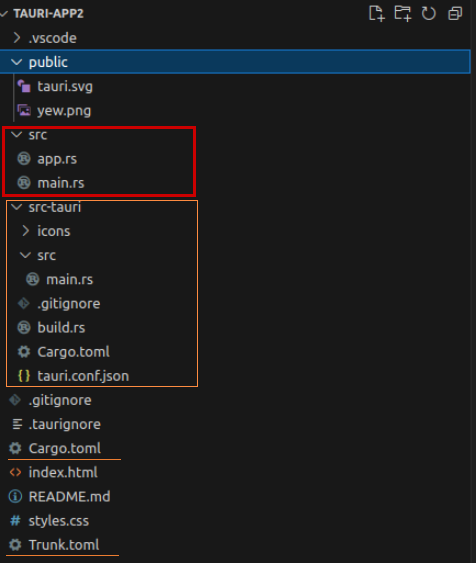The height and width of the screenshot is (563, 476).
Task: Expand the icons folder under src-tauri
Action: (25, 231)
